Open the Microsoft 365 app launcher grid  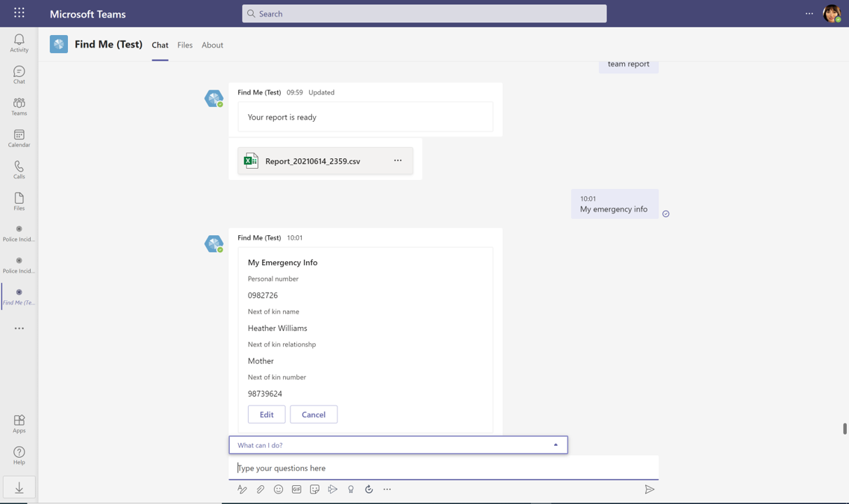(19, 13)
